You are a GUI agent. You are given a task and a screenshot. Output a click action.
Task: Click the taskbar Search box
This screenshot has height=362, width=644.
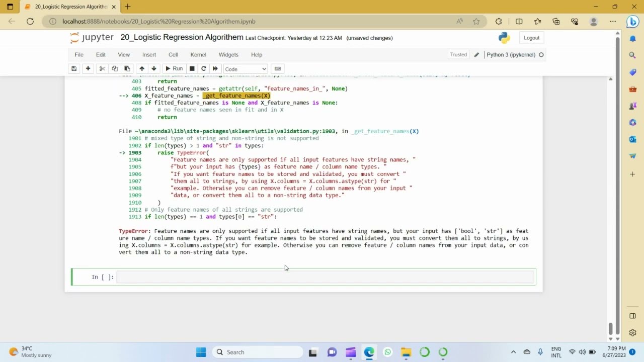(258, 352)
